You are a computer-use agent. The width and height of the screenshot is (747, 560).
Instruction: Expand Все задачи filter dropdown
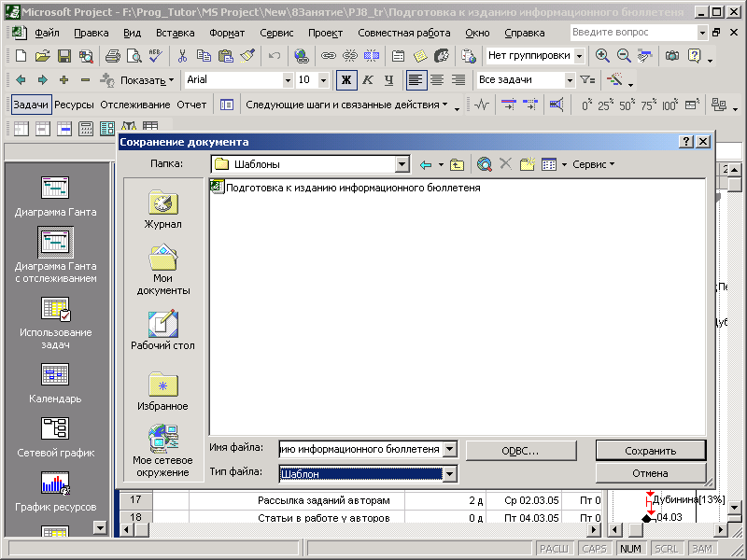click(x=570, y=80)
